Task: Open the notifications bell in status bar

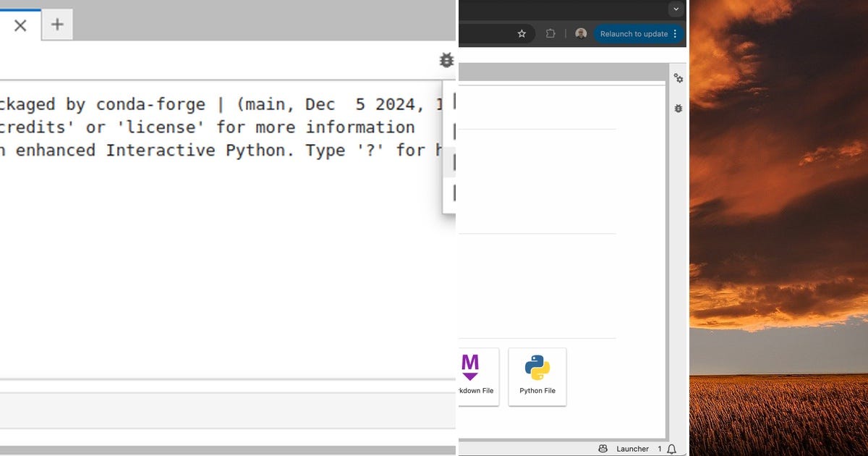Action: click(671, 449)
